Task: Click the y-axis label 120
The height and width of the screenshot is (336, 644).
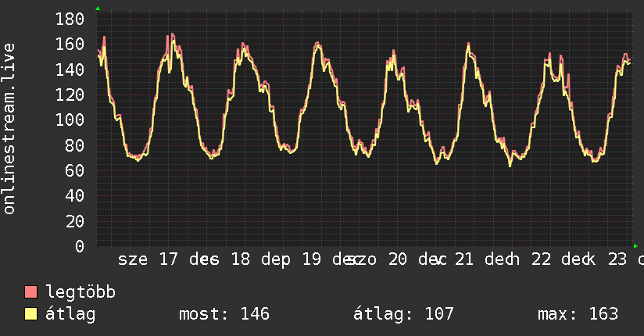Action: (70, 95)
